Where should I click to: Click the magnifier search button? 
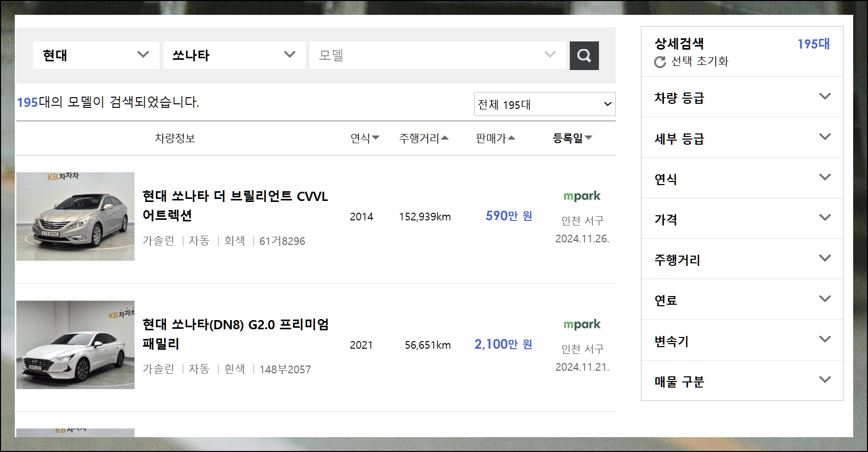(584, 55)
